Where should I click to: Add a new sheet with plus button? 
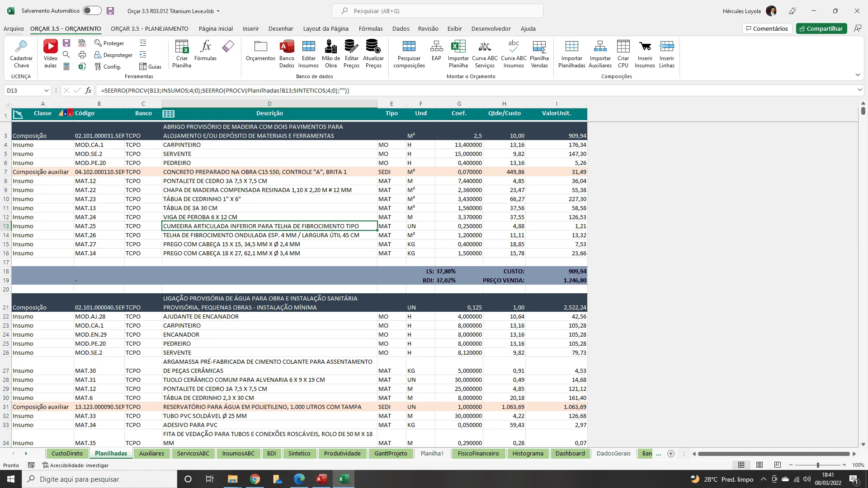coord(671,454)
